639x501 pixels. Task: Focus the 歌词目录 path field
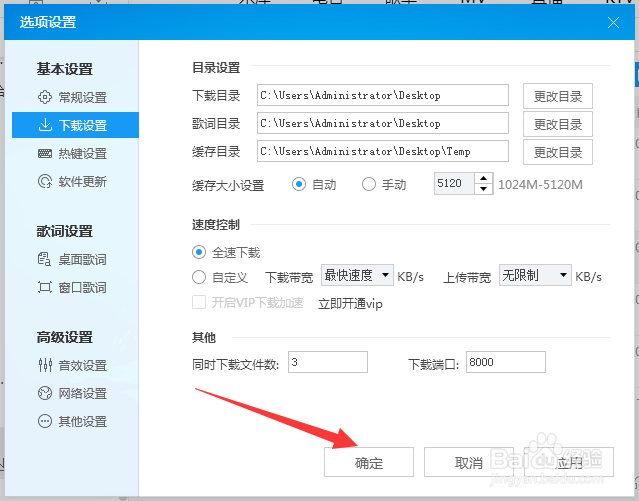click(383, 123)
